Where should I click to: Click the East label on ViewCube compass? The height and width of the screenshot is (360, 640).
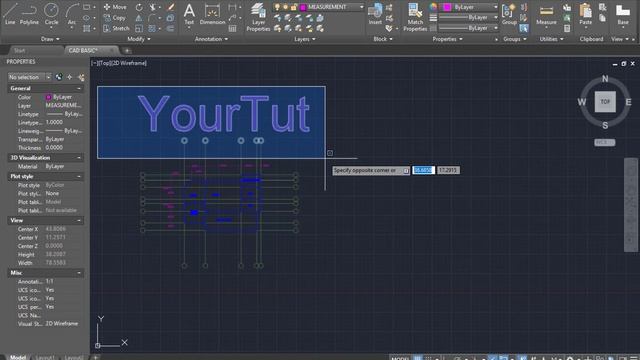(x=628, y=102)
